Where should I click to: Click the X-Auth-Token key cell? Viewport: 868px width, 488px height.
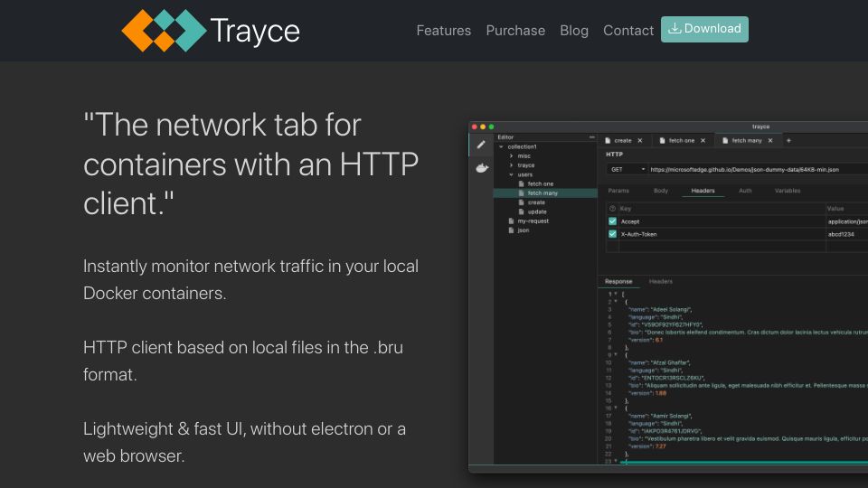point(722,234)
